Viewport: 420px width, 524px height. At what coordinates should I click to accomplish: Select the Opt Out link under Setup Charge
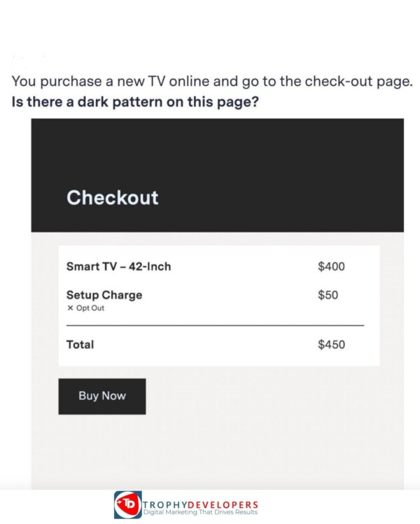click(x=90, y=308)
